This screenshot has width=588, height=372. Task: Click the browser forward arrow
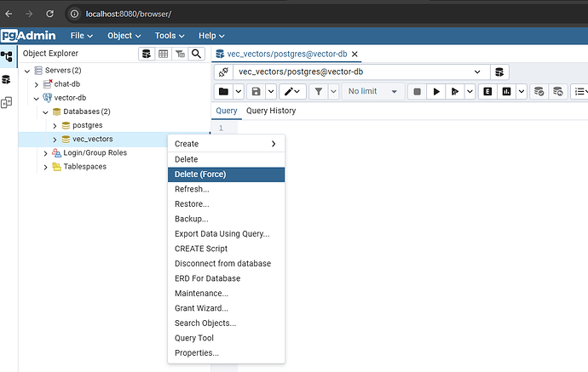pos(29,14)
